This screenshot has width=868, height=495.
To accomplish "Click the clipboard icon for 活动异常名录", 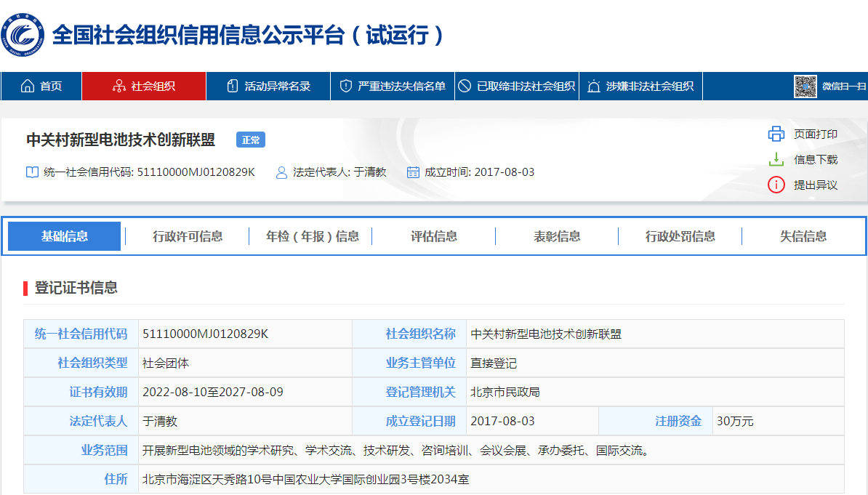I will (233, 86).
